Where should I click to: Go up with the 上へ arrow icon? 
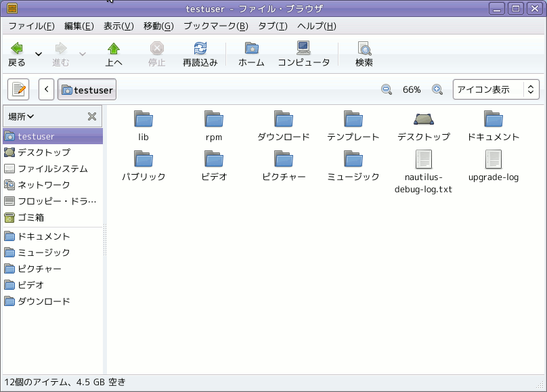tap(114, 49)
